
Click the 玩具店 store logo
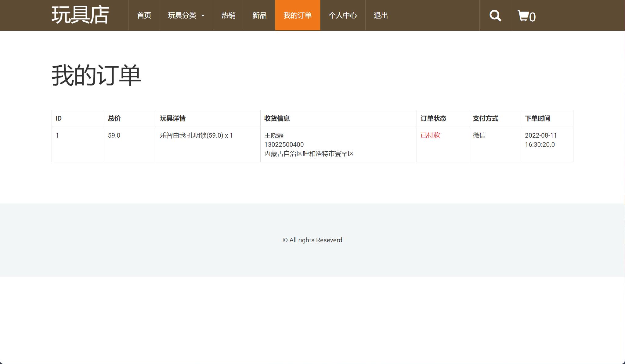[x=81, y=15]
